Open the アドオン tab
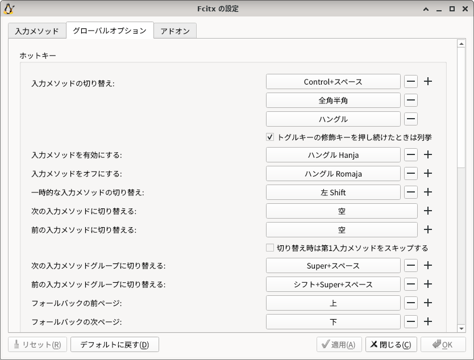 pos(175,31)
